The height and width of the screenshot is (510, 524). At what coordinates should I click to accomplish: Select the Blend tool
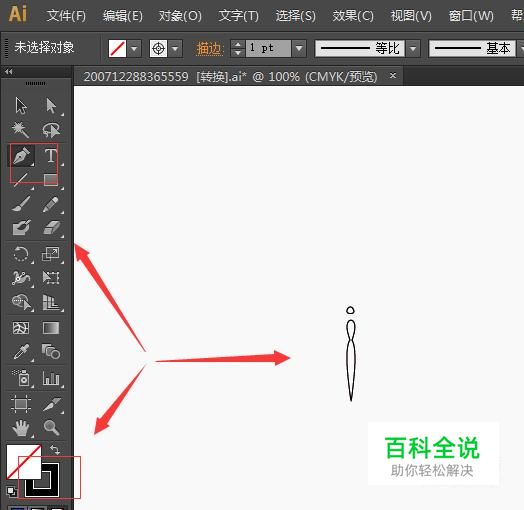pyautogui.click(x=51, y=352)
